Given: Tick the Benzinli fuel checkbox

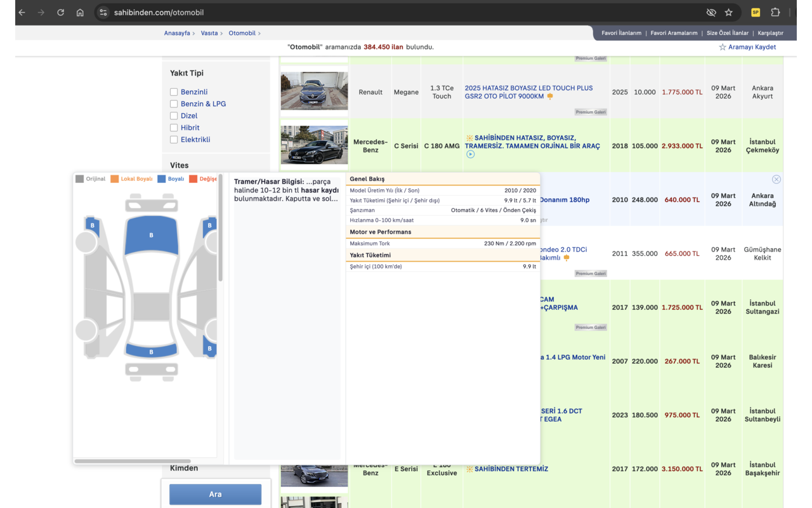Looking at the screenshot, I should [174, 92].
